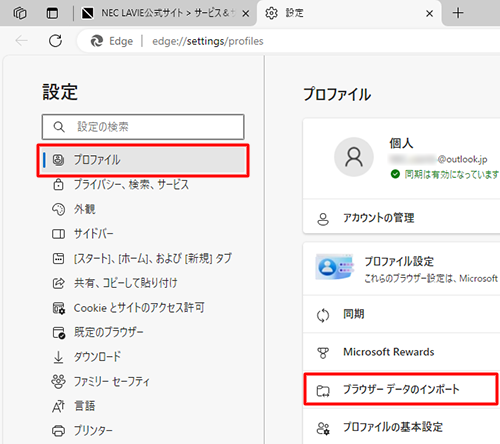Viewport: 500px width, 444px height.
Task: Click the プロファイル設定 heading
Action: (x=399, y=261)
